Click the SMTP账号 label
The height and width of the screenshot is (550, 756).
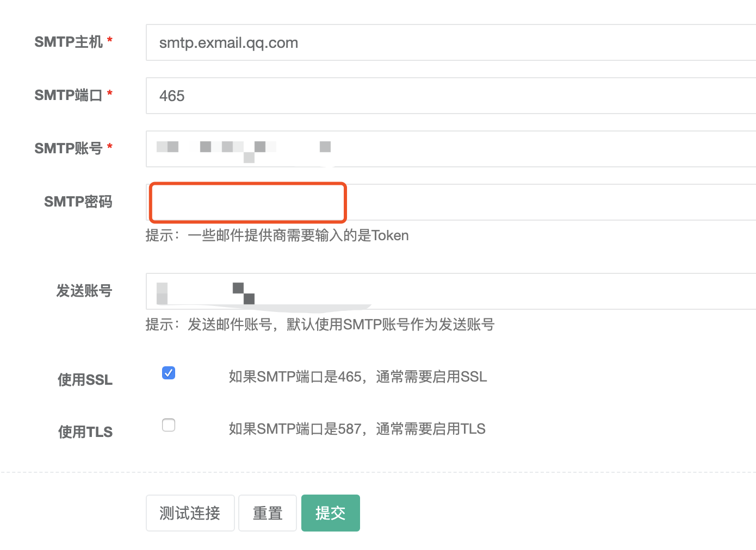[69, 148]
